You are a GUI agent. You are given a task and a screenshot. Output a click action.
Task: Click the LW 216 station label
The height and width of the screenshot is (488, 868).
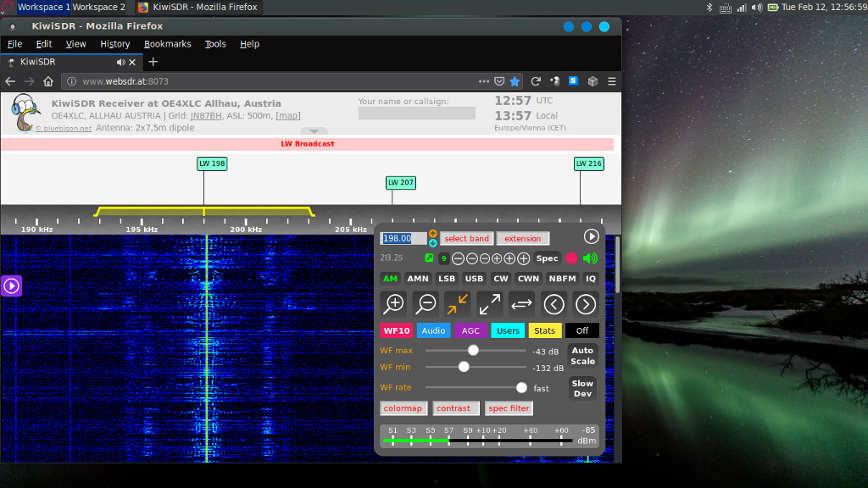coord(588,164)
